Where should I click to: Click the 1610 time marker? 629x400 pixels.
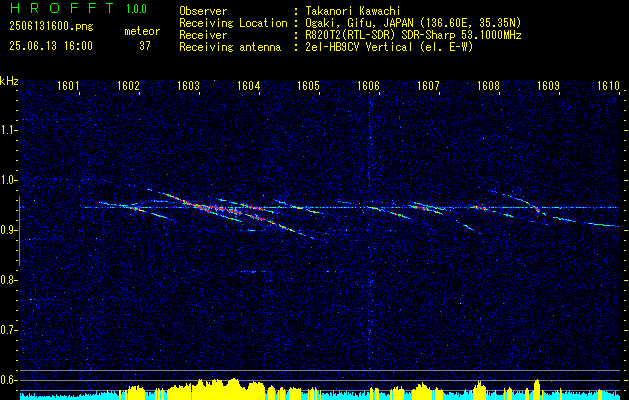pos(608,85)
